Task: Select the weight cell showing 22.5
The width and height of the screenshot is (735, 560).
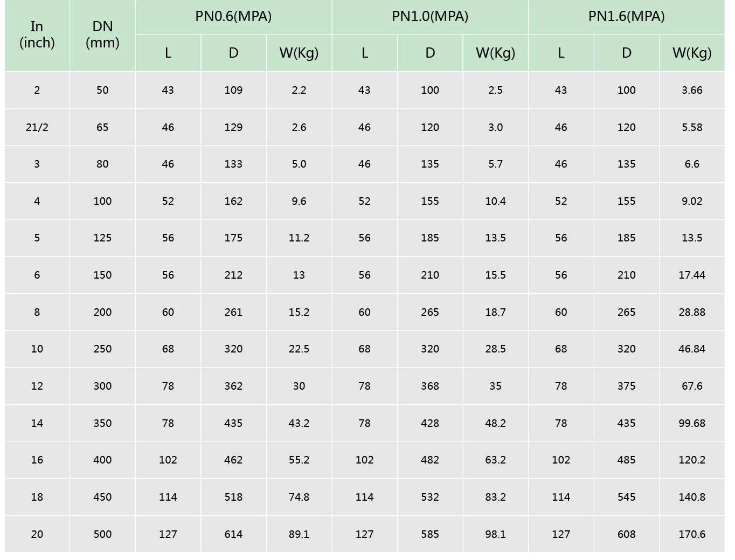Action: [299, 349]
